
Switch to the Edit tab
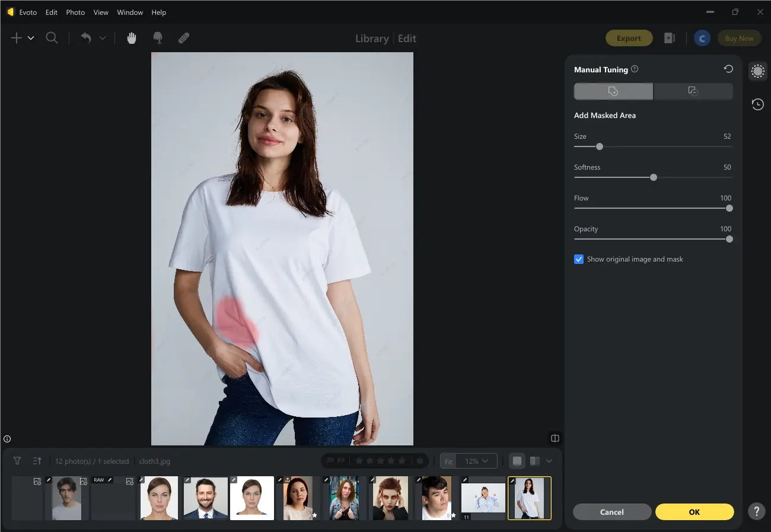pyautogui.click(x=407, y=39)
